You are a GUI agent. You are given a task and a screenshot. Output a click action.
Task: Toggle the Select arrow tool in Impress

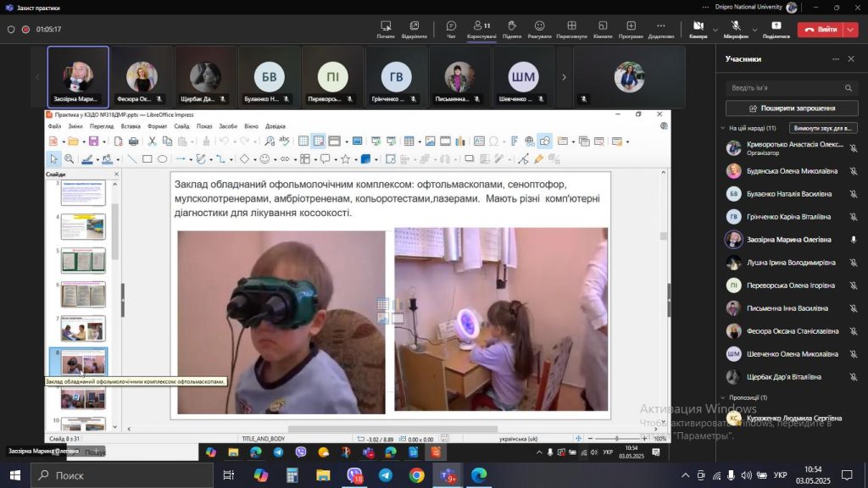(x=53, y=159)
